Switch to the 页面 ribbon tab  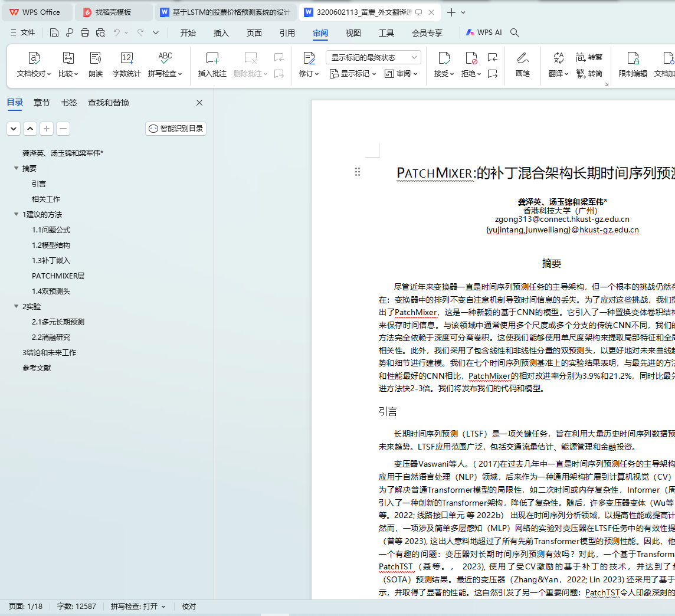[x=254, y=32]
